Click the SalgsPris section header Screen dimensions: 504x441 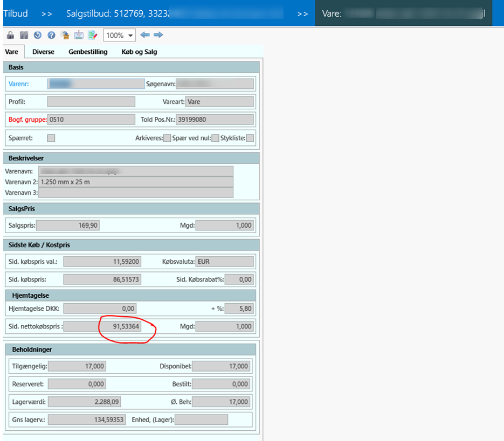point(132,208)
